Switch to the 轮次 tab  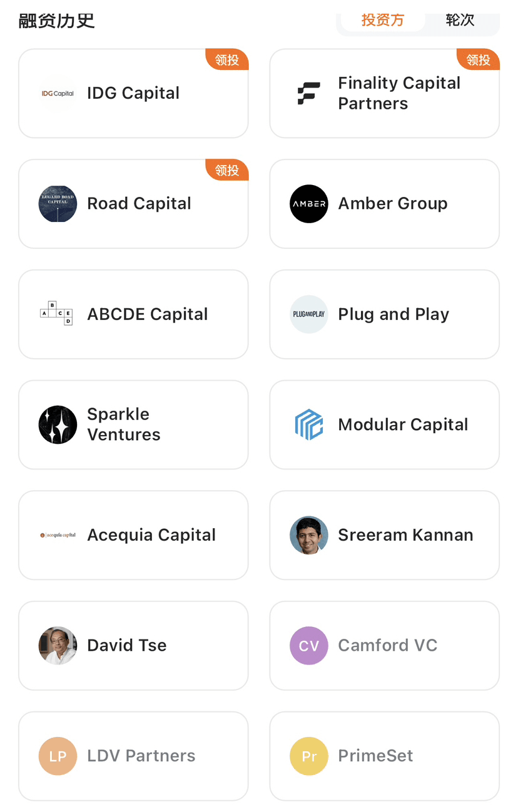pyautogui.click(x=460, y=20)
